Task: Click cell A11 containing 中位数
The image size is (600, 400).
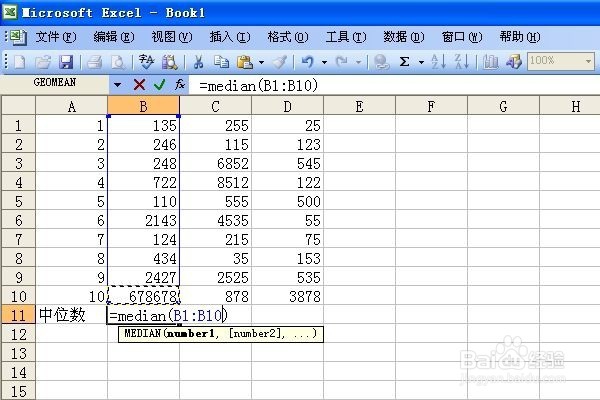Action: pos(72,315)
